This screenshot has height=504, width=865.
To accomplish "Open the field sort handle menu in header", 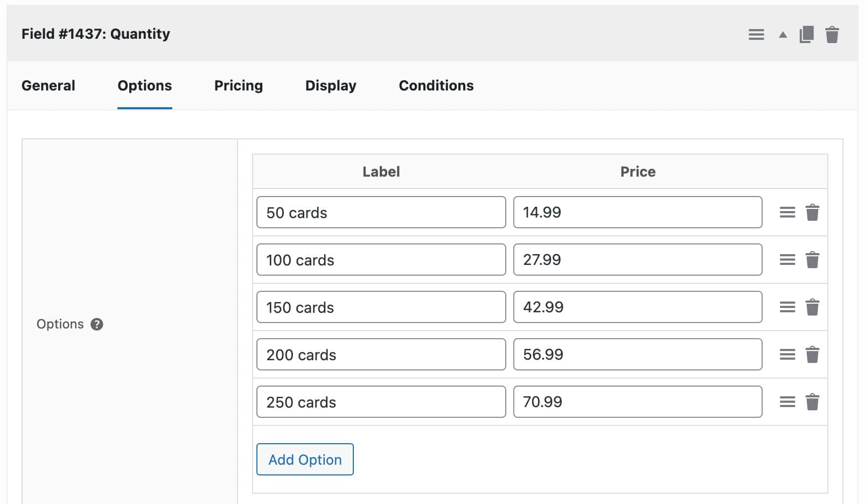I will pyautogui.click(x=756, y=34).
